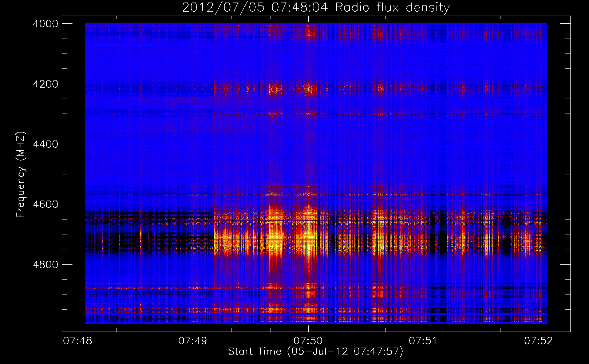Click the 4600 frequency axis label

[x=46, y=204]
